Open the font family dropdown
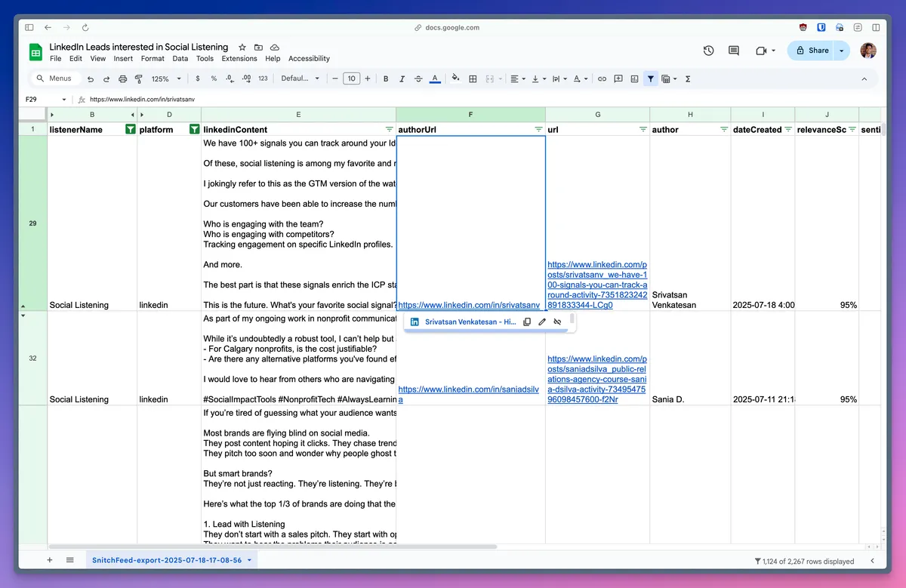Screen dimensions: 906x588 pyautogui.click(x=300, y=79)
